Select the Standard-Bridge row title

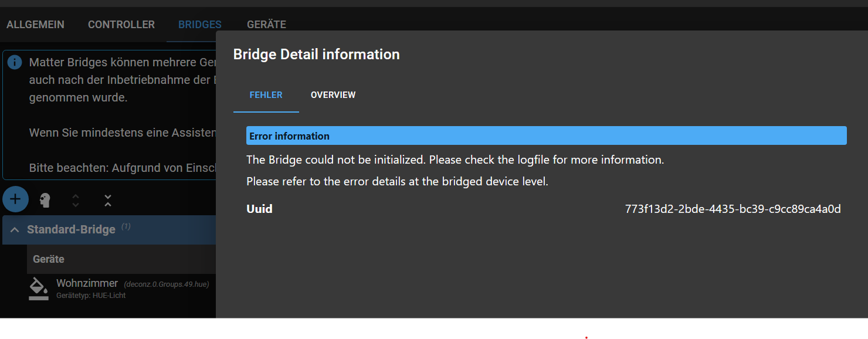(71, 229)
